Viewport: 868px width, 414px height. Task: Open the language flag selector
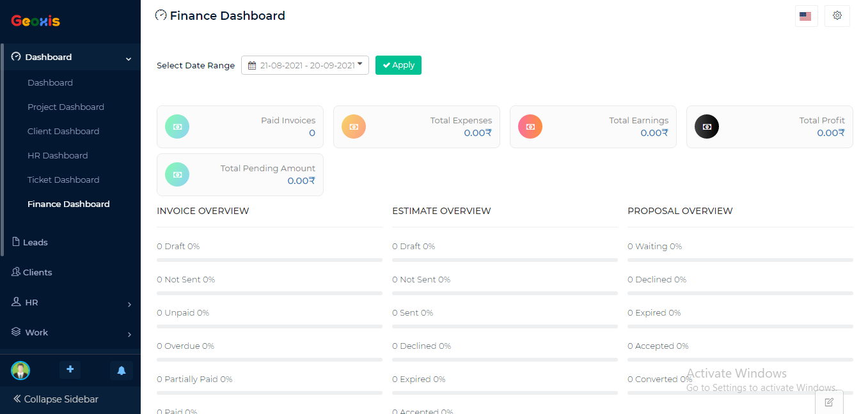click(806, 16)
